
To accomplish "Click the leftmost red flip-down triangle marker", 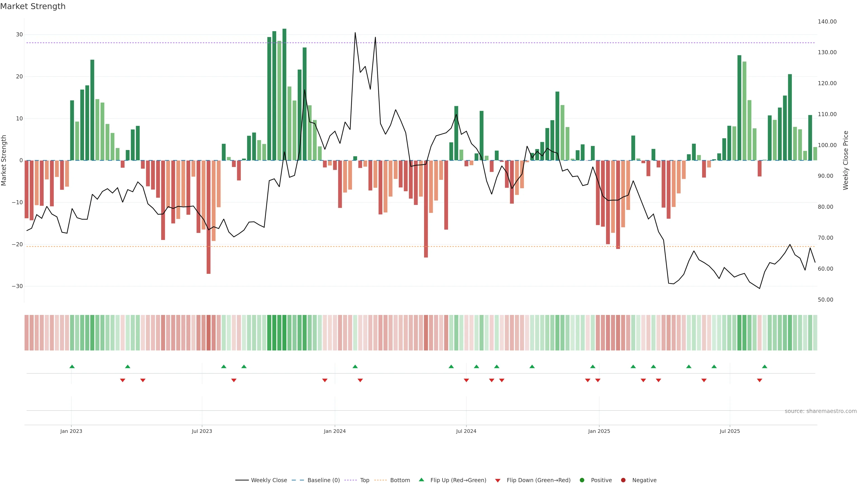I will click(x=123, y=380).
